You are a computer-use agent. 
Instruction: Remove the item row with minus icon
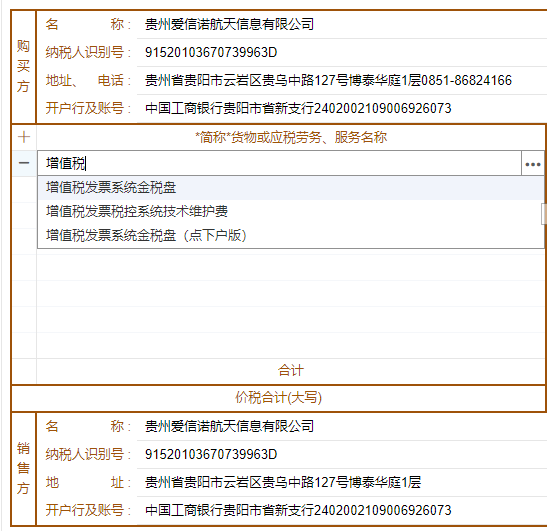[x=24, y=163]
